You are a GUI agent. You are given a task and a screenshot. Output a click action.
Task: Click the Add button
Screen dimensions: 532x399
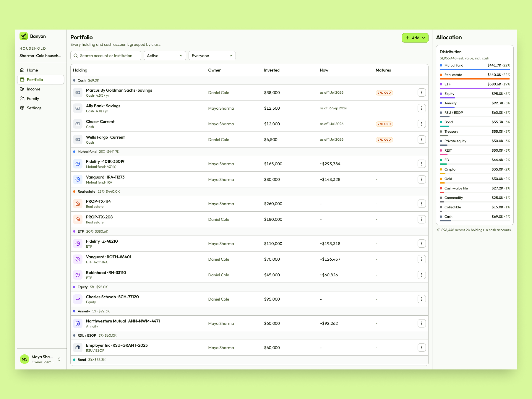pyautogui.click(x=415, y=38)
